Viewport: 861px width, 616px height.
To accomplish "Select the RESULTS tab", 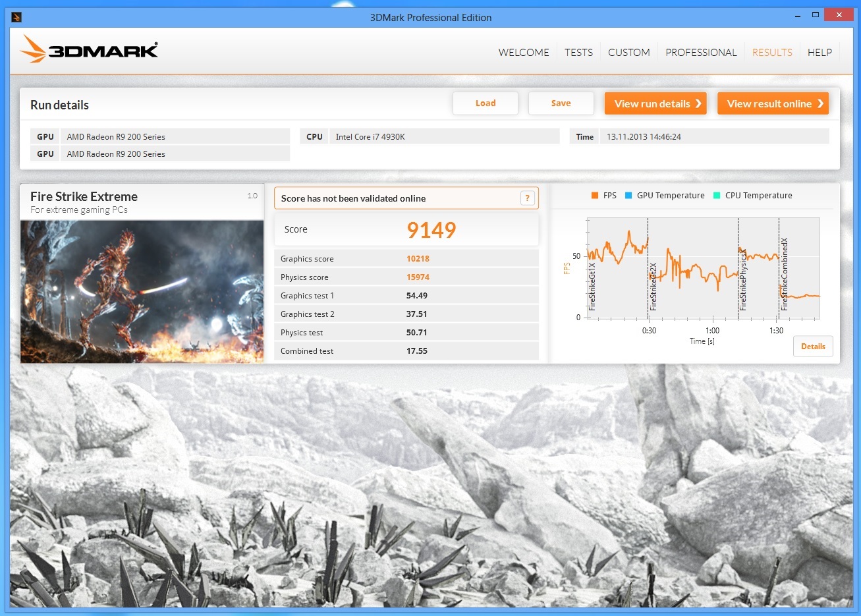I will click(772, 53).
